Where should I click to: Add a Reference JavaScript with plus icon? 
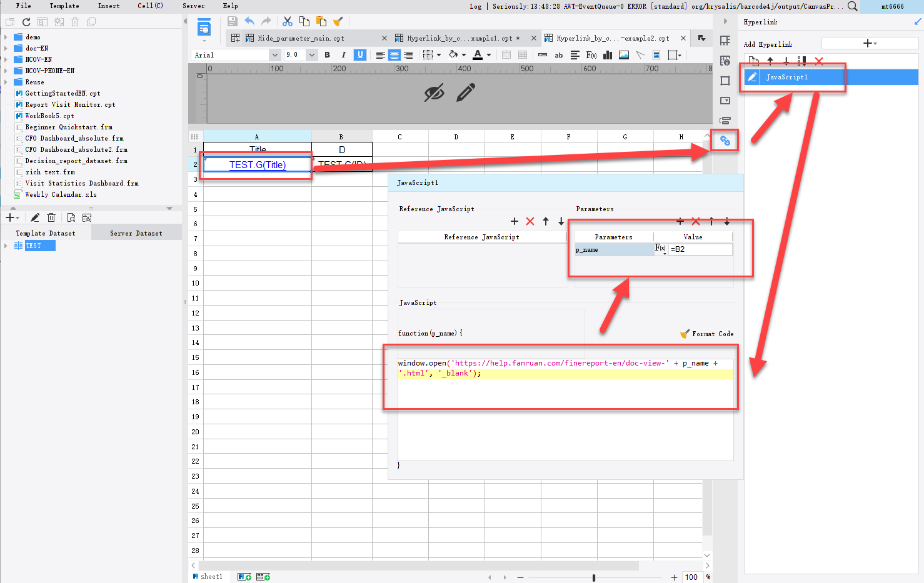pos(514,221)
